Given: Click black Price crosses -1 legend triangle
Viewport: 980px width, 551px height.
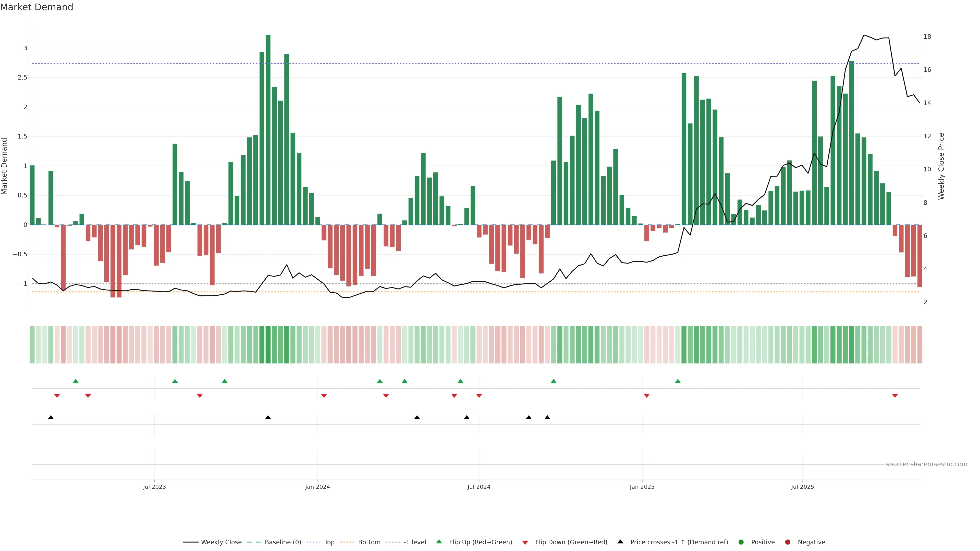Looking at the screenshot, I should click(x=620, y=542).
